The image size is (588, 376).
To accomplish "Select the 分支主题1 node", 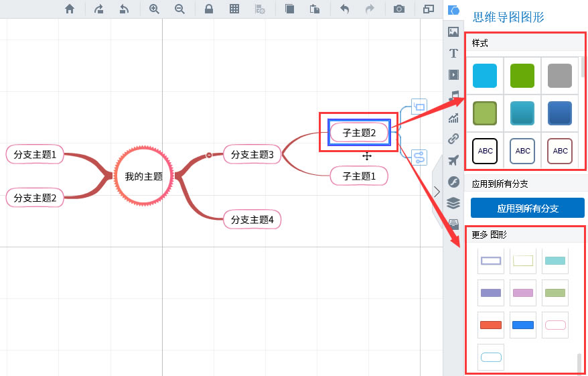I will pyautogui.click(x=35, y=154).
